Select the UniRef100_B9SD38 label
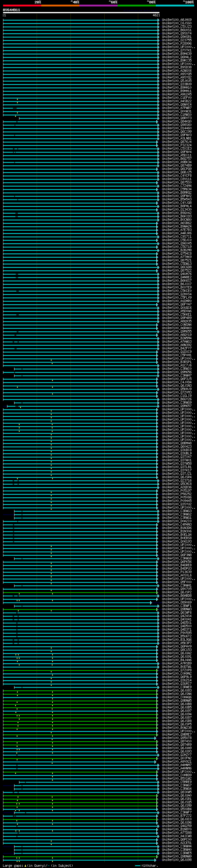The width and height of the screenshot is (197, 868). coord(177,67)
